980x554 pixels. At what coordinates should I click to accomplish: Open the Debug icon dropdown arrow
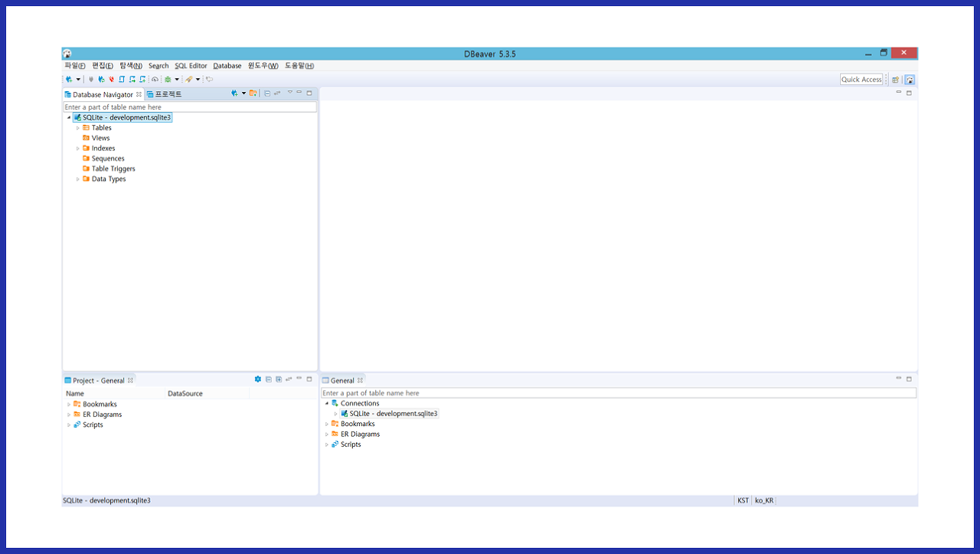[x=177, y=79]
